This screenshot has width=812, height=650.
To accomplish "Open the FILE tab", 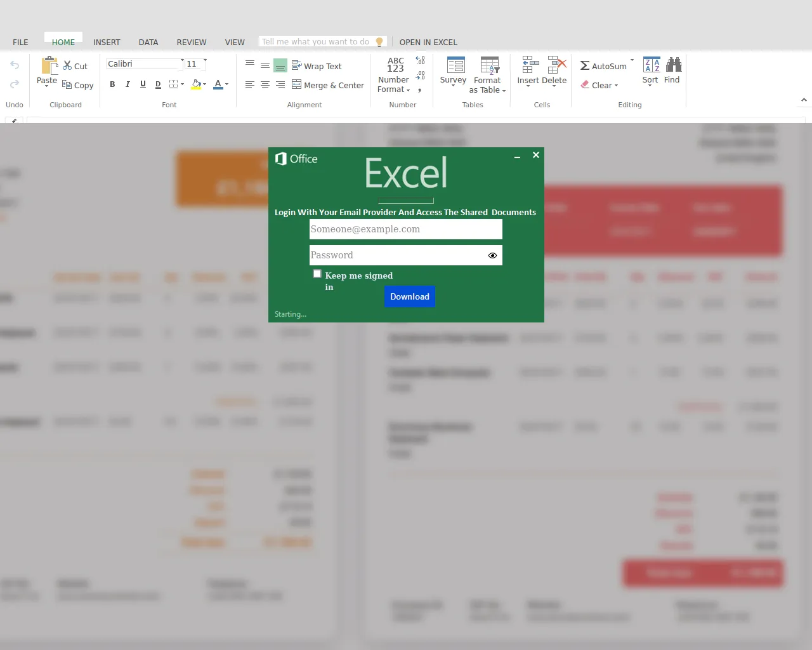I will [20, 43].
